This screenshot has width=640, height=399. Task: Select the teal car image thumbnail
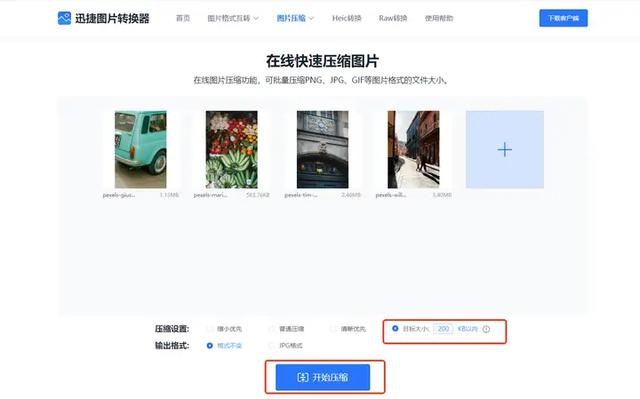140,149
